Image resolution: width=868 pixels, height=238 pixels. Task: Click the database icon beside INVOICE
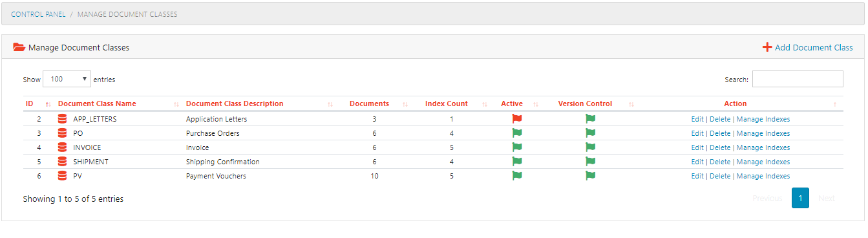63,147
